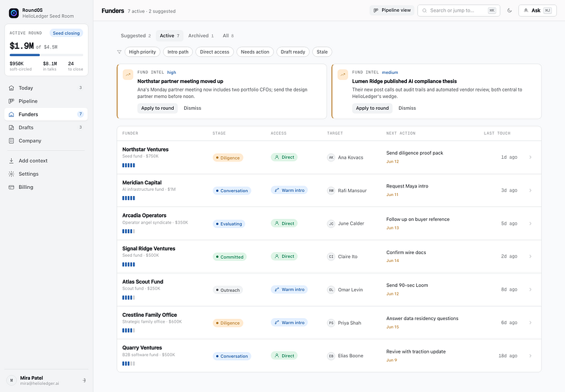Expand the Northstar Ventures row chevron
This screenshot has height=392, width=565.
tap(530, 157)
